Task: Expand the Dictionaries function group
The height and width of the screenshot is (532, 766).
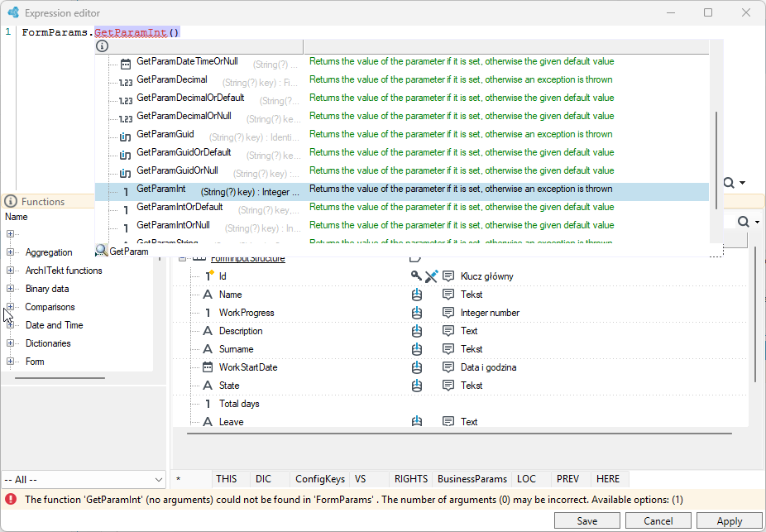Action: point(10,343)
